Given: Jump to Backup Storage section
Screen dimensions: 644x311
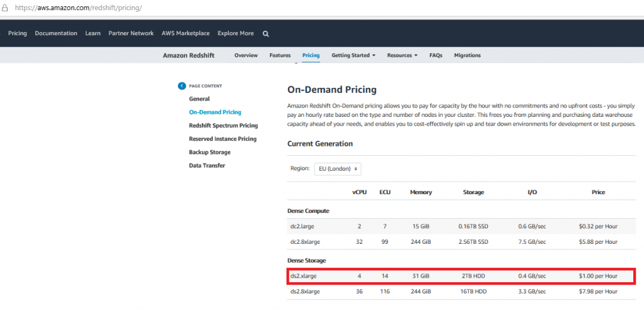Looking at the screenshot, I should (x=209, y=152).
